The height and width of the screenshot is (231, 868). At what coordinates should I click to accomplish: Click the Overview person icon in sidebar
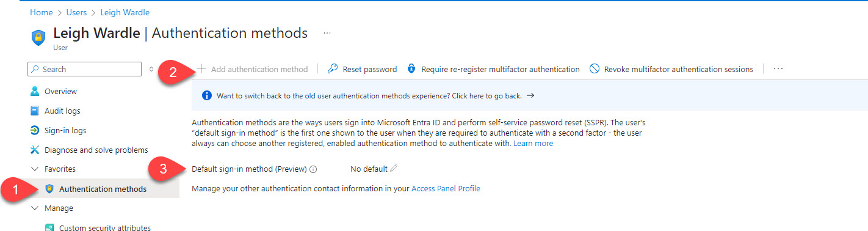tap(35, 91)
